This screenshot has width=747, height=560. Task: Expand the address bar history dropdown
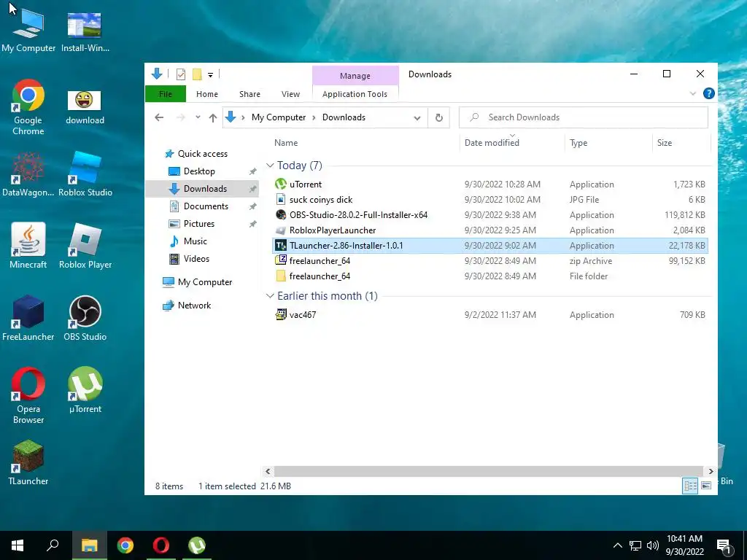(x=417, y=117)
